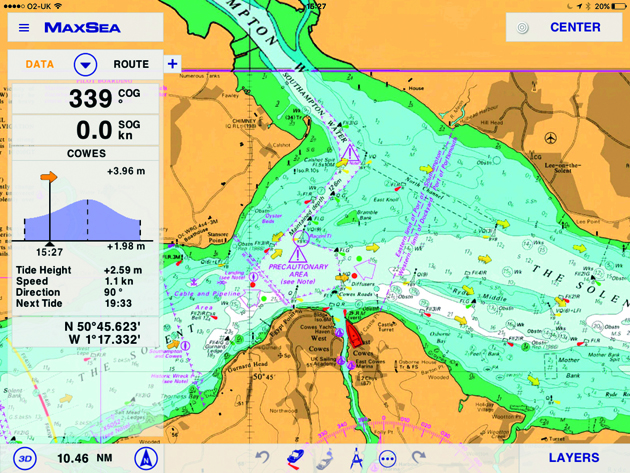This screenshot has height=473, width=630.
Task: Tap the Osborne Bay chart label
Action: click(x=441, y=337)
